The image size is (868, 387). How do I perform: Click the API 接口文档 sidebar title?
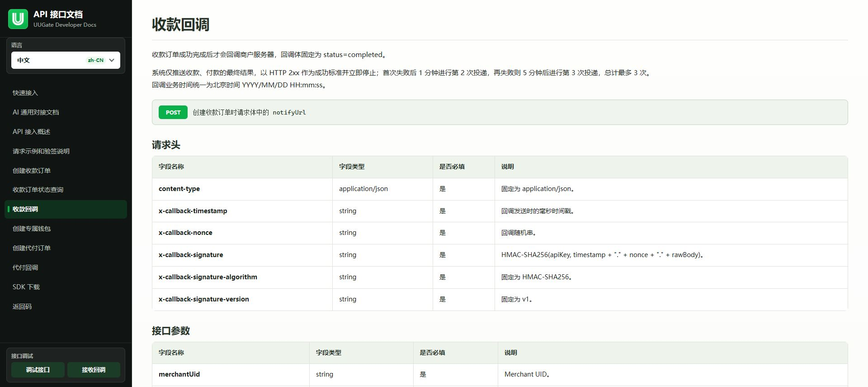58,14
